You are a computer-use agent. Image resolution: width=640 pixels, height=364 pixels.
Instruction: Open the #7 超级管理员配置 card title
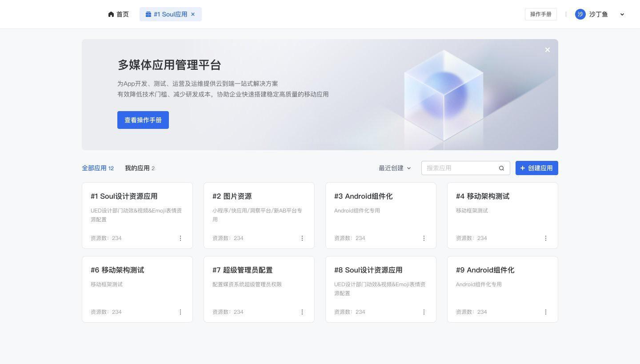[242, 270]
